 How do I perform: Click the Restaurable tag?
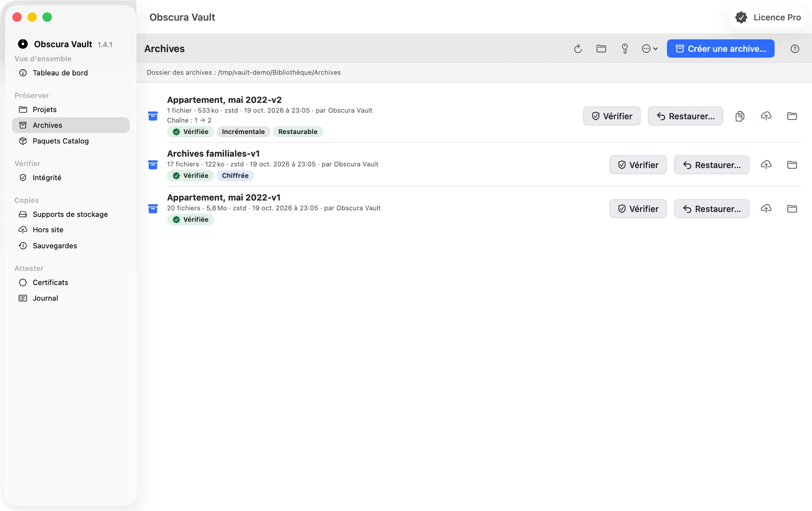coord(298,132)
